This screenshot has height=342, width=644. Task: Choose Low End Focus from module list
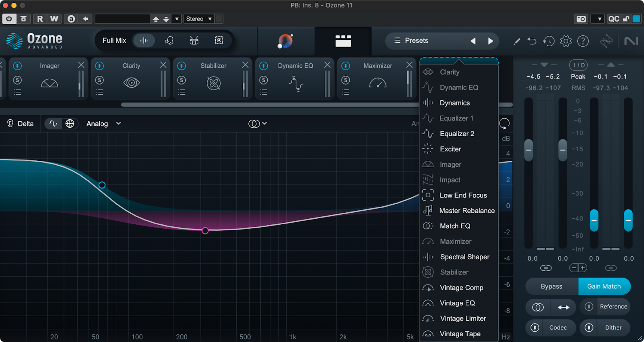pos(463,195)
